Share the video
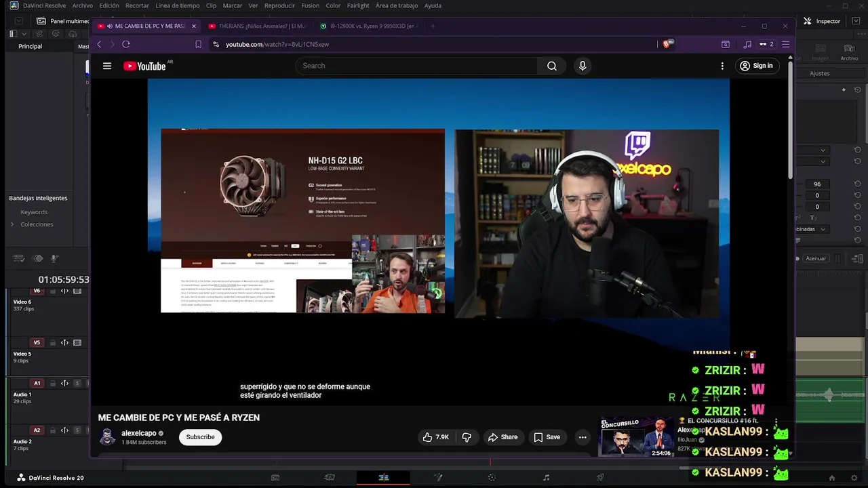868x488 pixels. pos(502,437)
